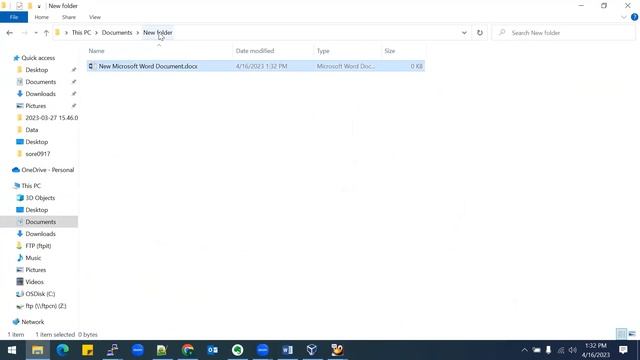Expand the ribbon with chevron
This screenshot has width=640, height=360.
point(624,17)
